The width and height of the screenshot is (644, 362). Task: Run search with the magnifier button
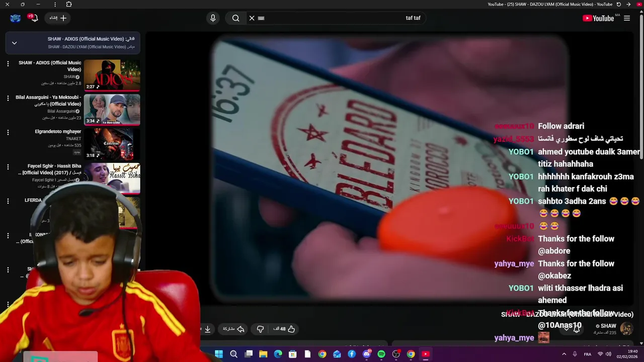point(235,18)
